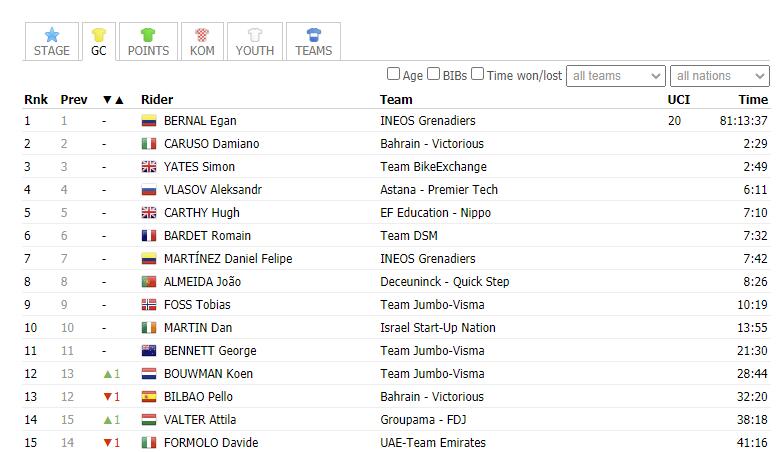784x452 pixels.
Task: Click green up arrow in VALTER row
Action: (x=107, y=420)
